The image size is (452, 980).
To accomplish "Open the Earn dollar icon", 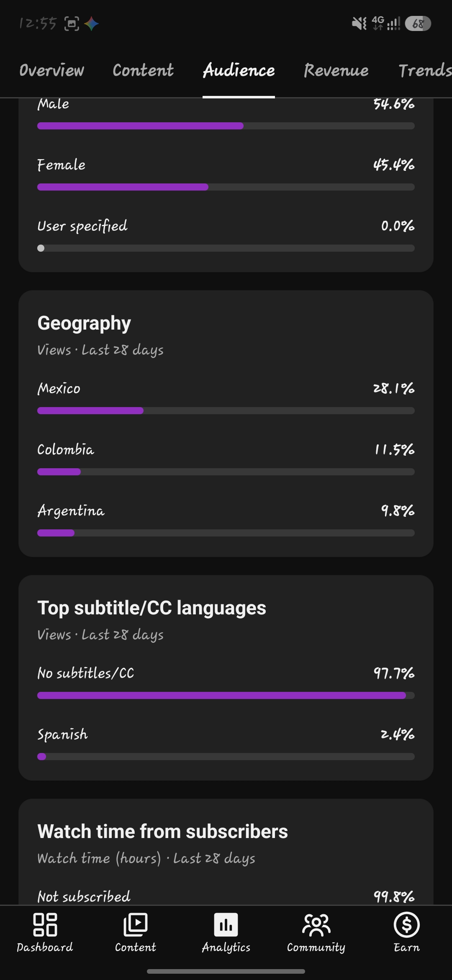I will (407, 924).
